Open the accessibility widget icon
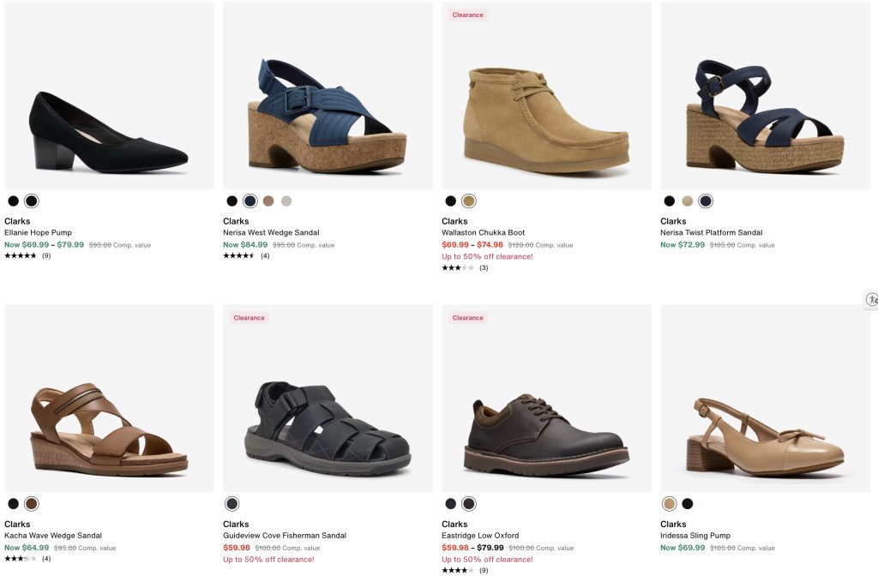The height and width of the screenshot is (588, 878). click(x=871, y=300)
